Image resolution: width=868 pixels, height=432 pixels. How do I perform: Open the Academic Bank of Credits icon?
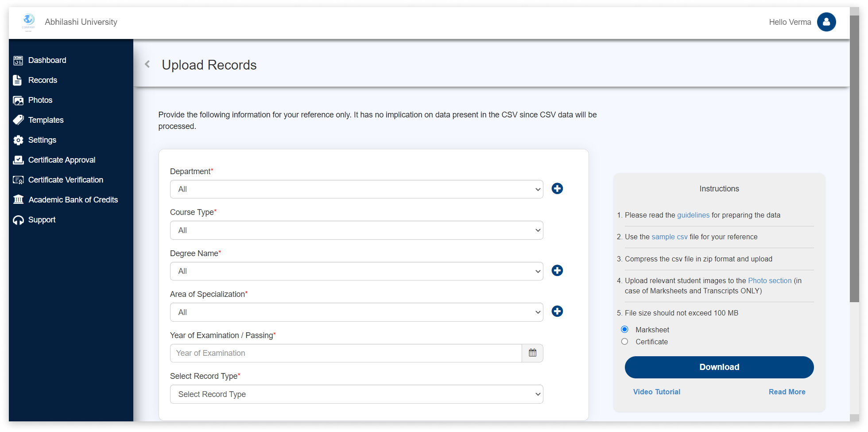pyautogui.click(x=18, y=199)
